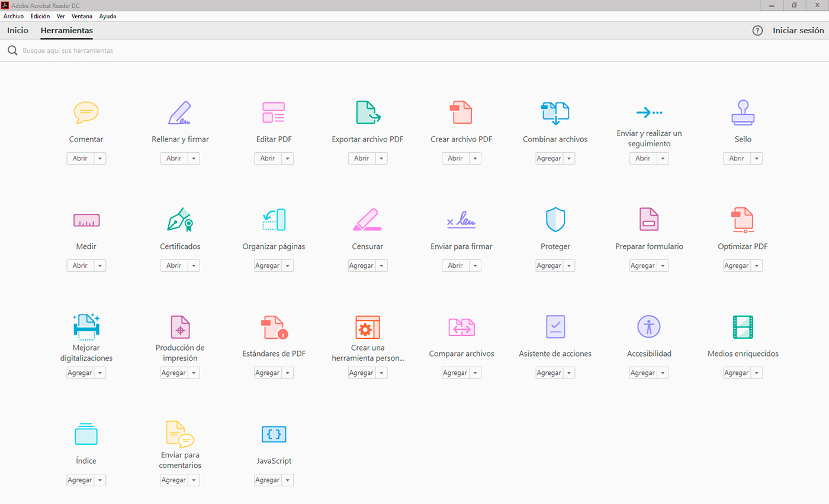The image size is (829, 504).
Task: Click Iniciar sesión link
Action: click(x=798, y=31)
